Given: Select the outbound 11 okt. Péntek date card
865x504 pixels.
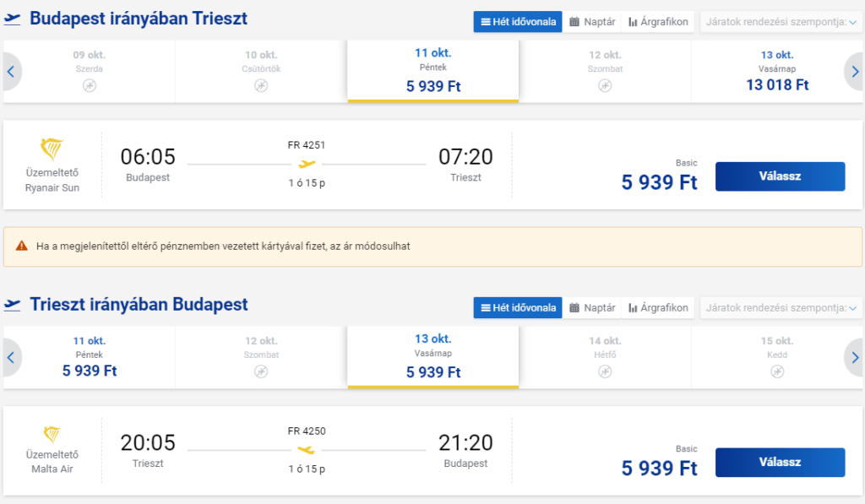Looking at the screenshot, I should 433,71.
